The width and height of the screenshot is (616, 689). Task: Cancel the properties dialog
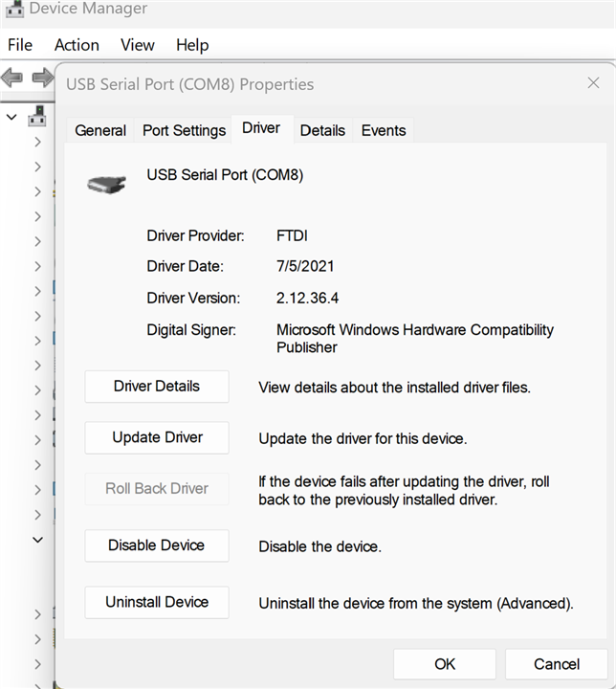point(556,664)
